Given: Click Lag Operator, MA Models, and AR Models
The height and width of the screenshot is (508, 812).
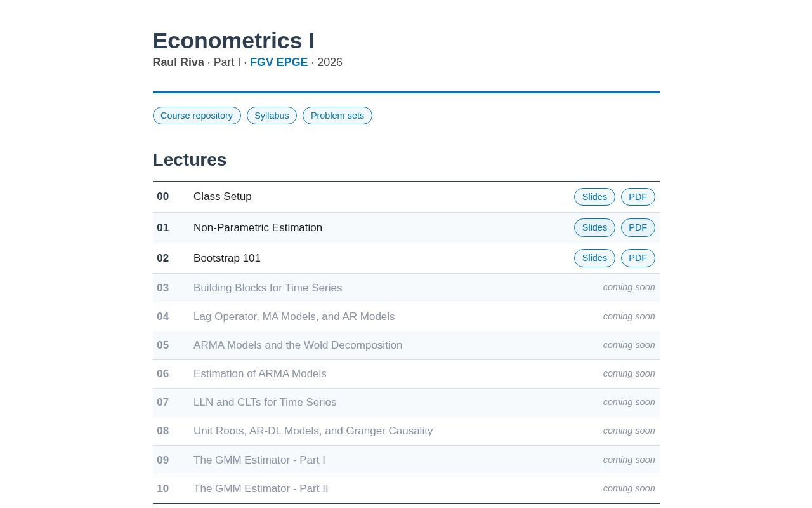Looking at the screenshot, I should tap(294, 316).
